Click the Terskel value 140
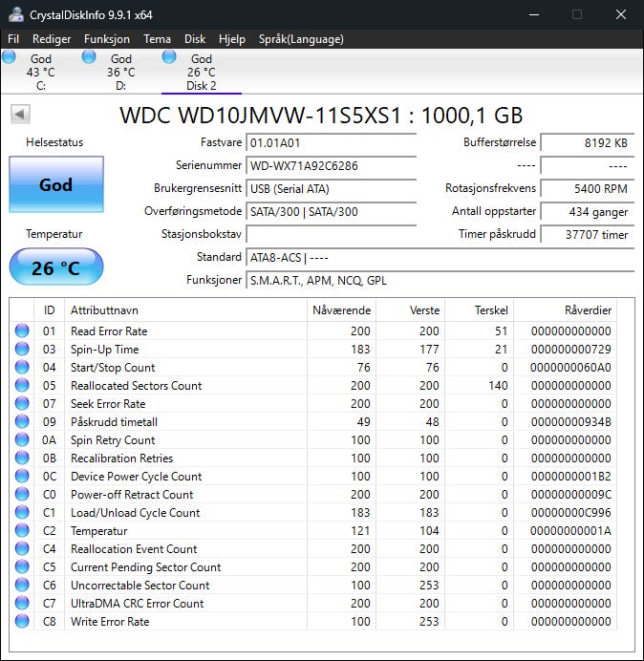Image resolution: width=644 pixels, height=661 pixels. [498, 385]
